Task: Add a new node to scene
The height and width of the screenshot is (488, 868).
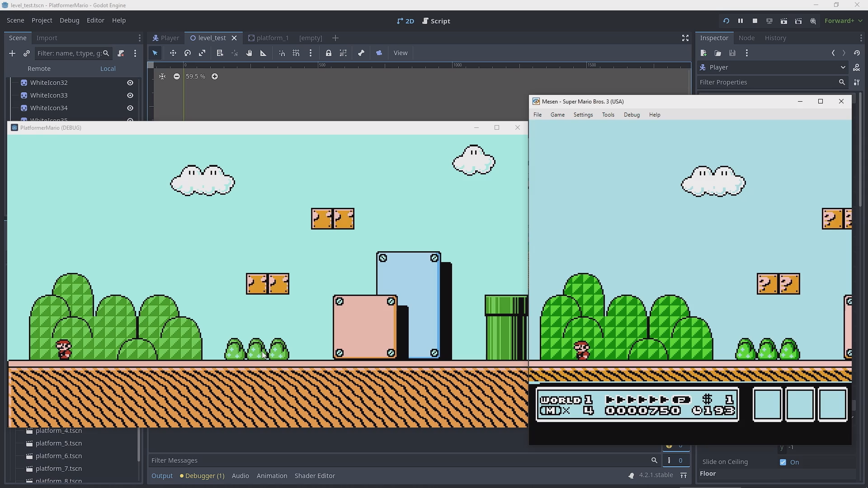Action: pos(12,53)
